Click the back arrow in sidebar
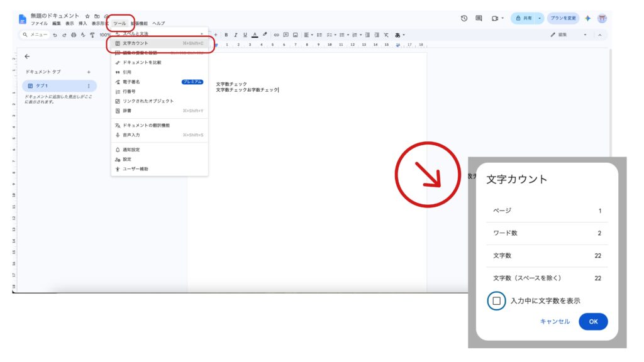The height and width of the screenshot is (362, 644). click(27, 56)
